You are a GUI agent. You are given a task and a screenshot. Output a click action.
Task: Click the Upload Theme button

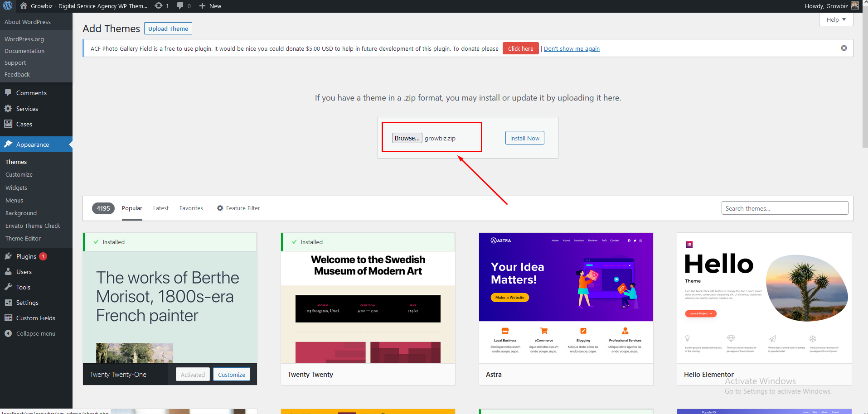coord(168,29)
